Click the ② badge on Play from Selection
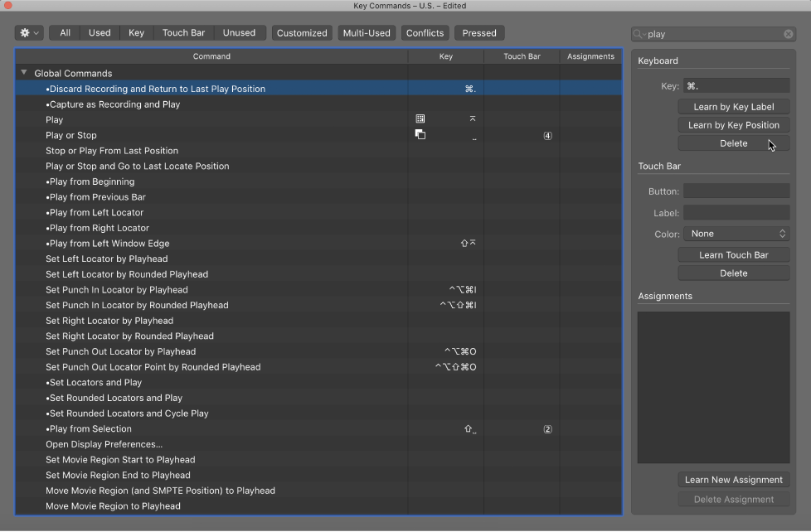The height and width of the screenshot is (532, 811). pos(547,428)
